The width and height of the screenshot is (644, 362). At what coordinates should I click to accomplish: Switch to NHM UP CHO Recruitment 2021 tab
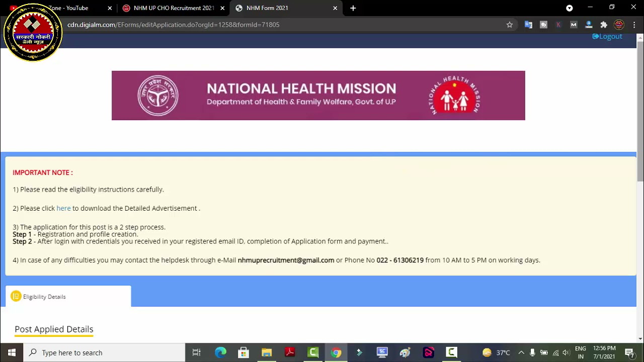(174, 8)
